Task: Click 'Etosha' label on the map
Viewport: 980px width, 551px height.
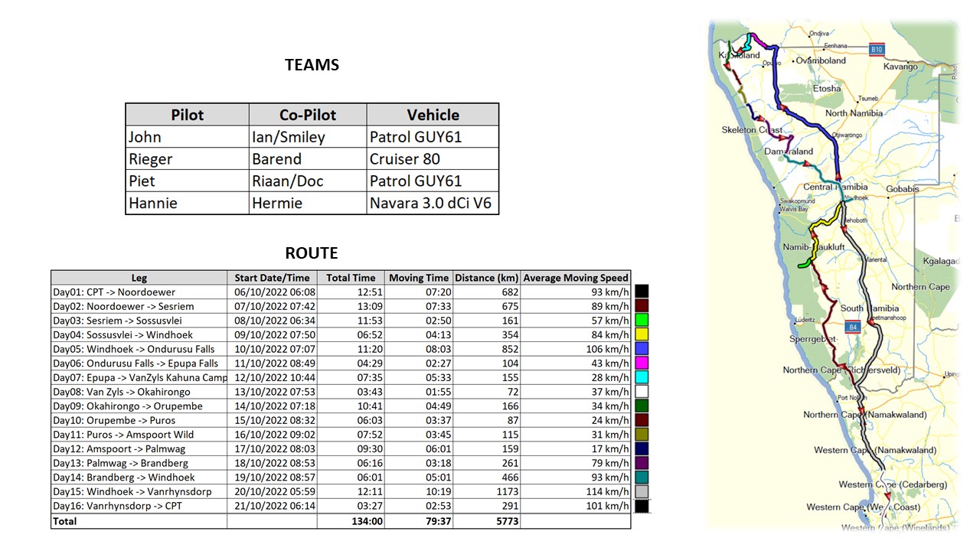Action: [827, 89]
